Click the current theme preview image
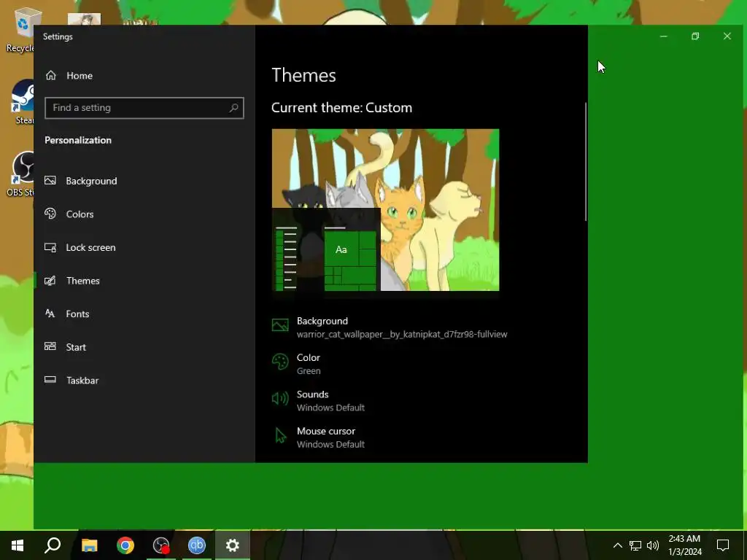The image size is (747, 560). (x=385, y=210)
